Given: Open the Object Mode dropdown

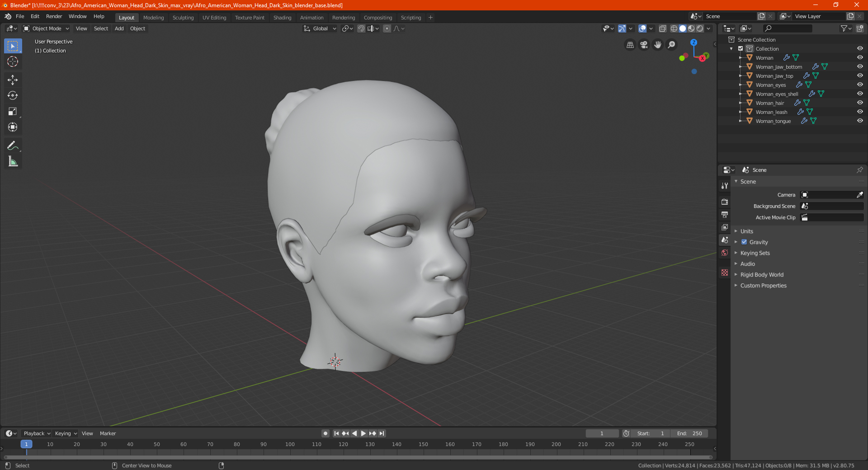Looking at the screenshot, I should pos(46,28).
